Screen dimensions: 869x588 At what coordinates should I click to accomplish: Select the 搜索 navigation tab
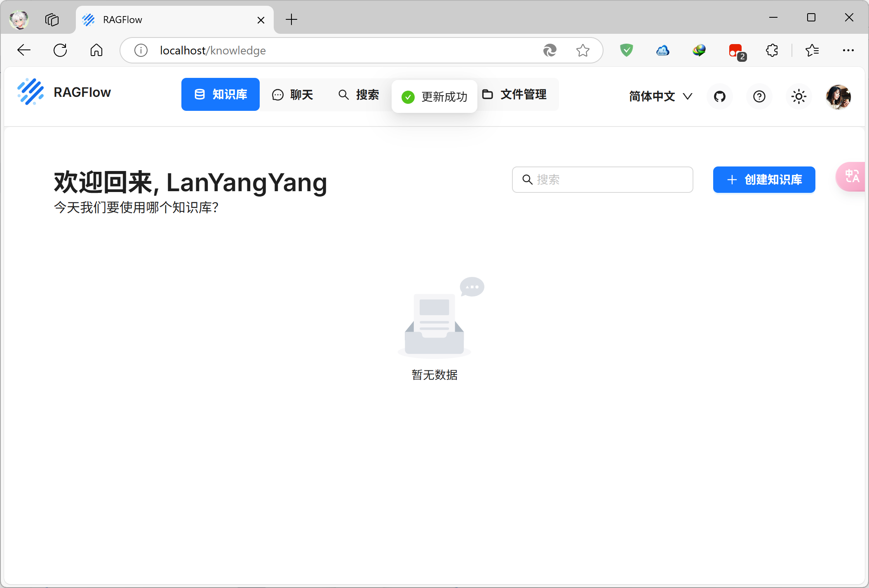coord(359,95)
